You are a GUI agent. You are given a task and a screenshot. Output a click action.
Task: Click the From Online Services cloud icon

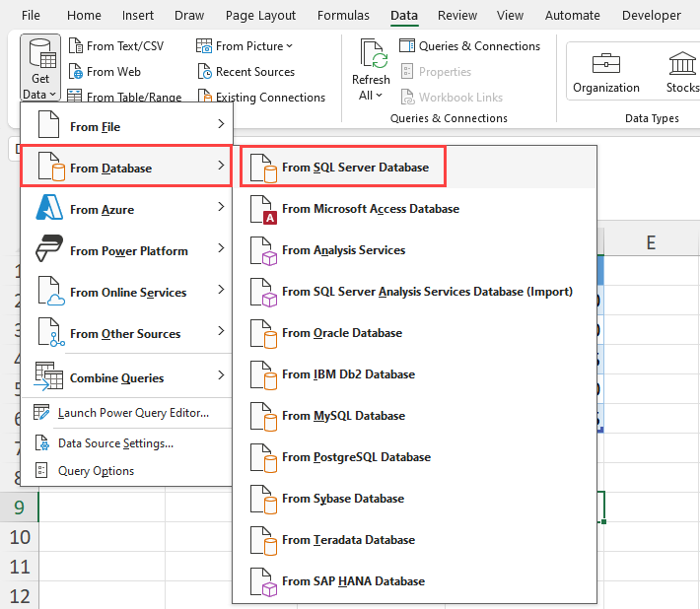pyautogui.click(x=51, y=291)
